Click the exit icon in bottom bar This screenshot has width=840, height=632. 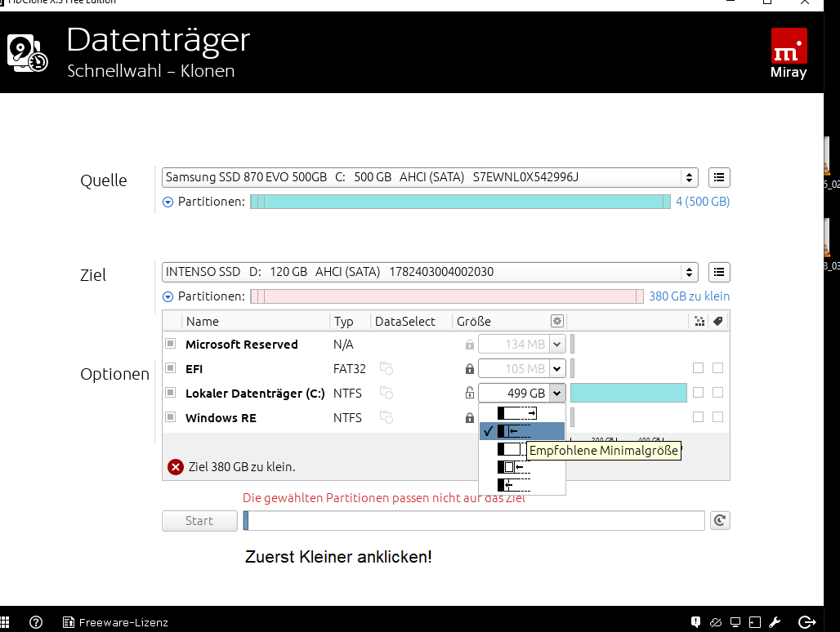pos(806,622)
